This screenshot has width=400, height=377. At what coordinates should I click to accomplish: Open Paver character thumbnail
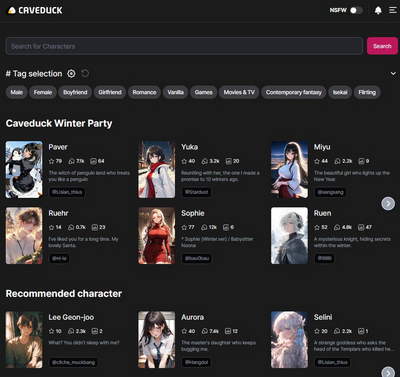point(24,169)
